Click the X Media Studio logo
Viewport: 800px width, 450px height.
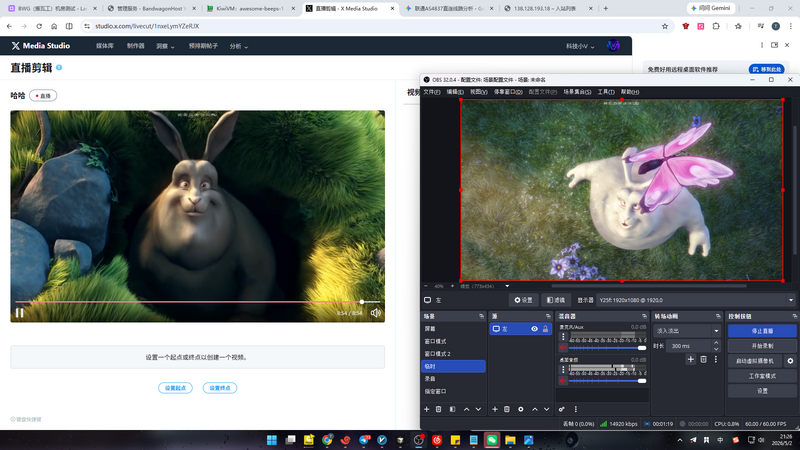41,45
